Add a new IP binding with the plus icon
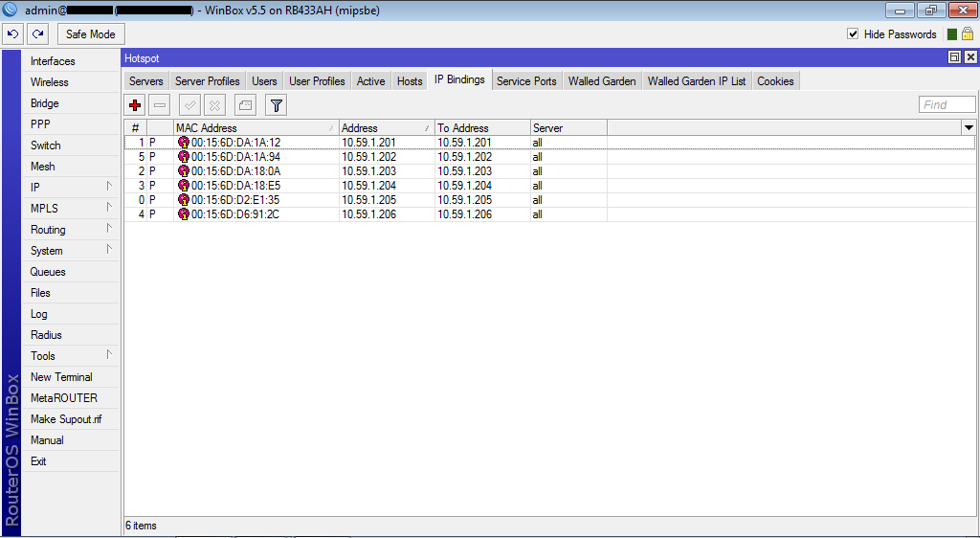 (x=135, y=105)
